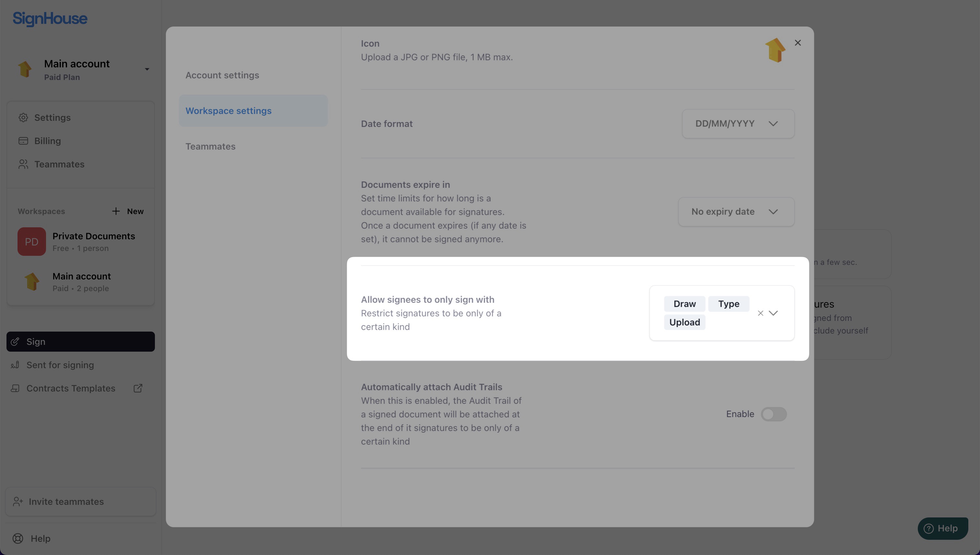Close the settings dialog
The image size is (980, 555).
click(798, 43)
